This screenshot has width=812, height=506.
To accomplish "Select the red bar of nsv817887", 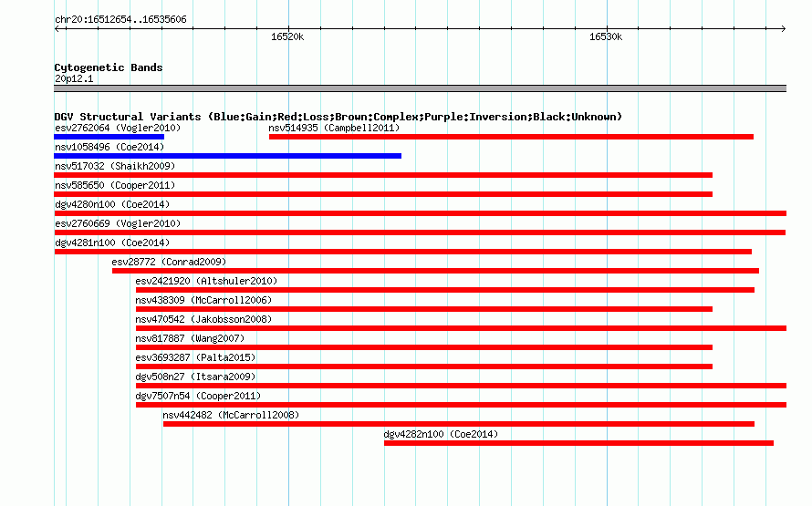I will click(x=424, y=347).
